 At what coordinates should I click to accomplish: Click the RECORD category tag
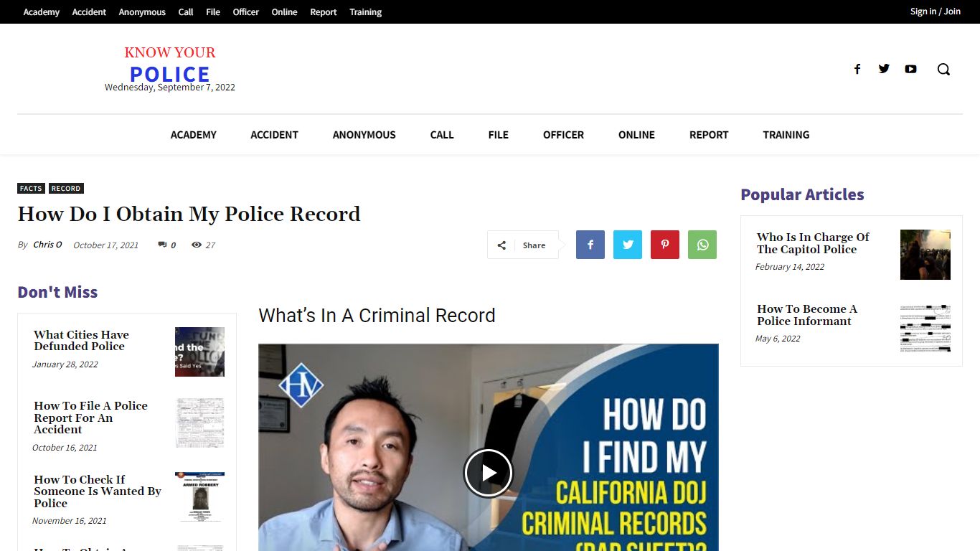pos(66,189)
